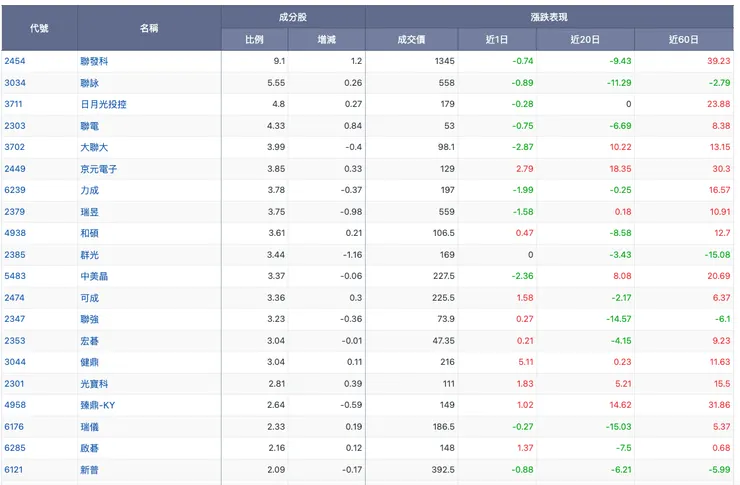
Task: Open 和碩 stock link
Action: click(x=89, y=233)
